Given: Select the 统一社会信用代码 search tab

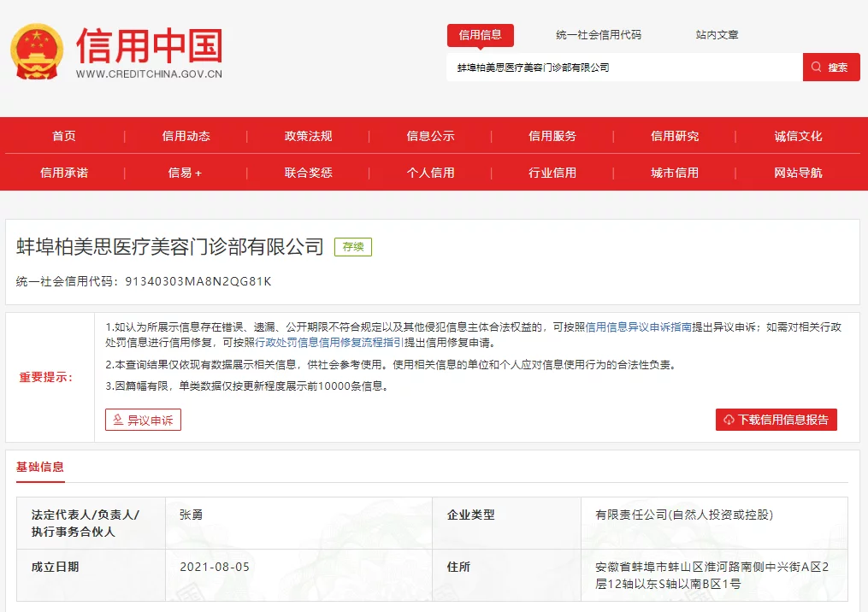Looking at the screenshot, I should click(x=599, y=35).
